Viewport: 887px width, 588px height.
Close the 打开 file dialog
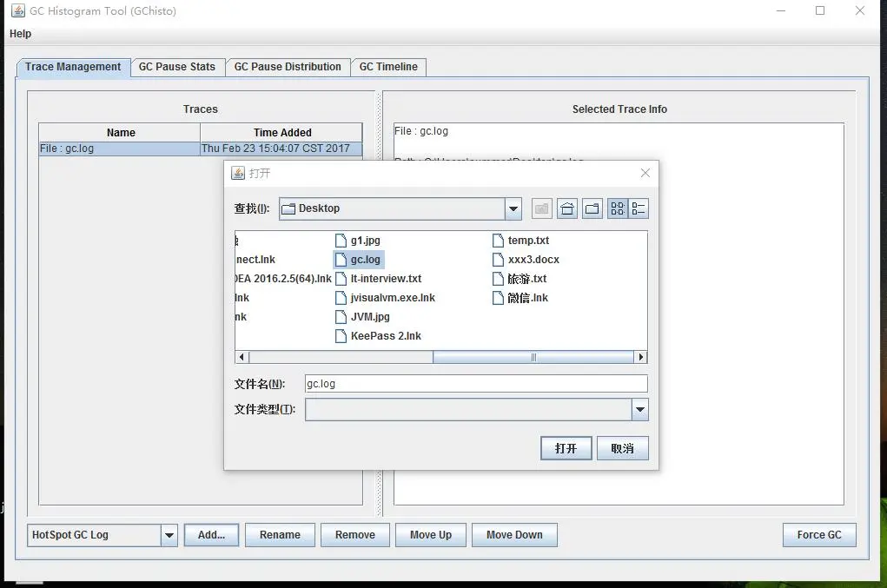pos(645,173)
